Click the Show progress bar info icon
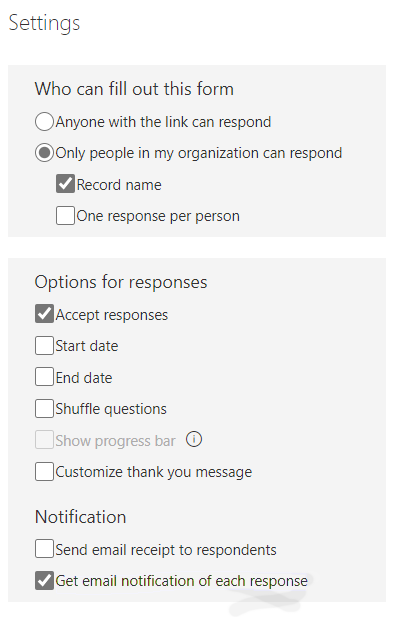 click(x=194, y=440)
